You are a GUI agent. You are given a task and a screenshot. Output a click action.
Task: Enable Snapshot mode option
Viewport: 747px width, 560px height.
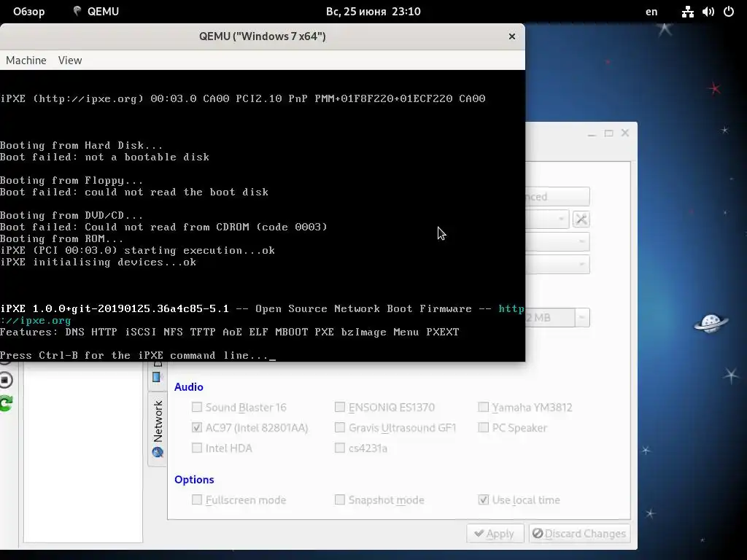[340, 499]
